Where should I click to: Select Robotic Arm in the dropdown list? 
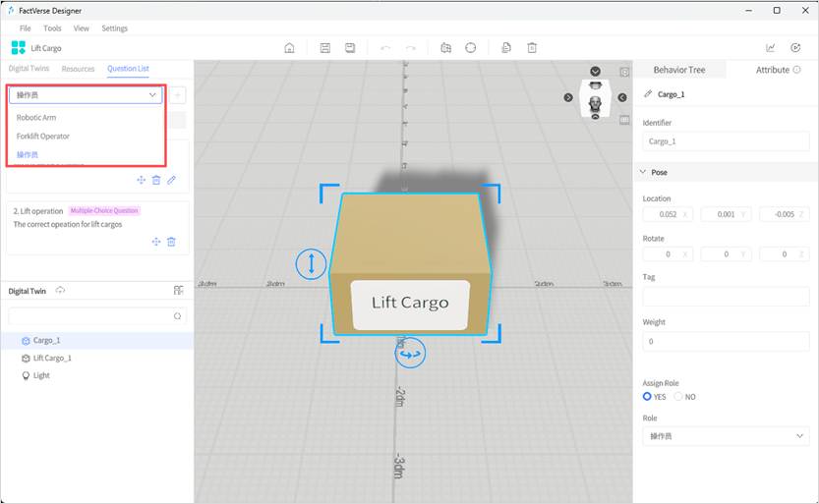tap(36, 118)
